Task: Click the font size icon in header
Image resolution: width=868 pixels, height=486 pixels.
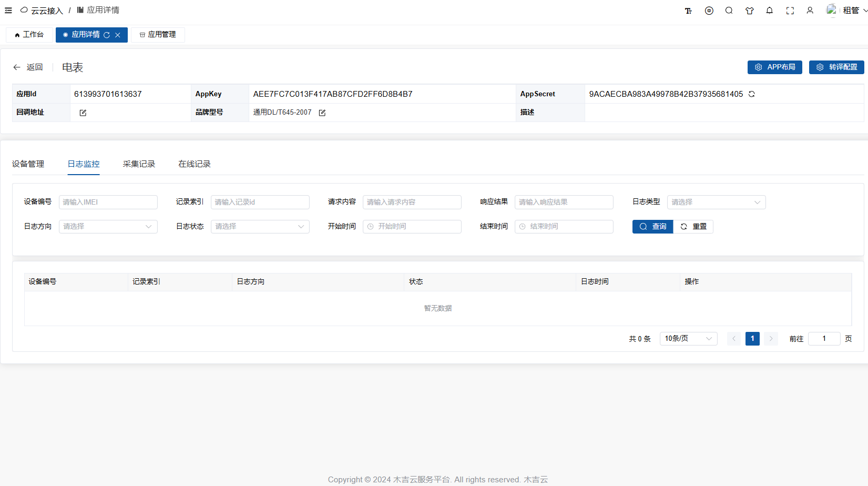Action: point(688,11)
